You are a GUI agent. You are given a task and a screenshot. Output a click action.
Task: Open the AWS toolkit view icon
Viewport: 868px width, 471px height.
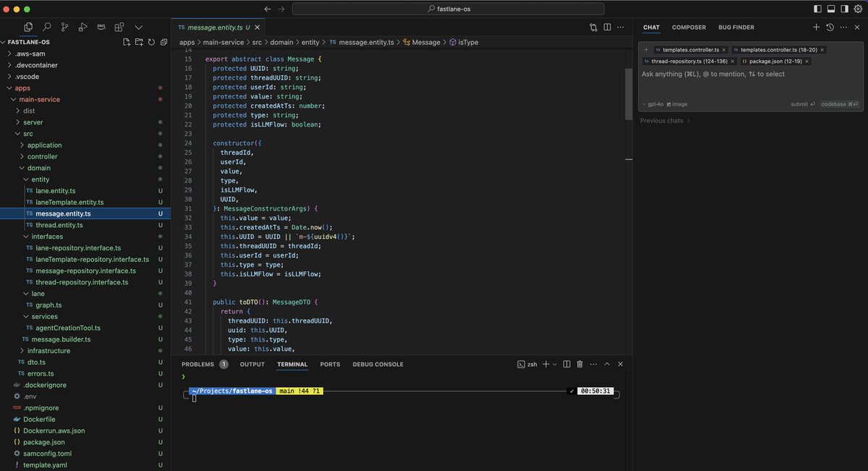(x=101, y=27)
